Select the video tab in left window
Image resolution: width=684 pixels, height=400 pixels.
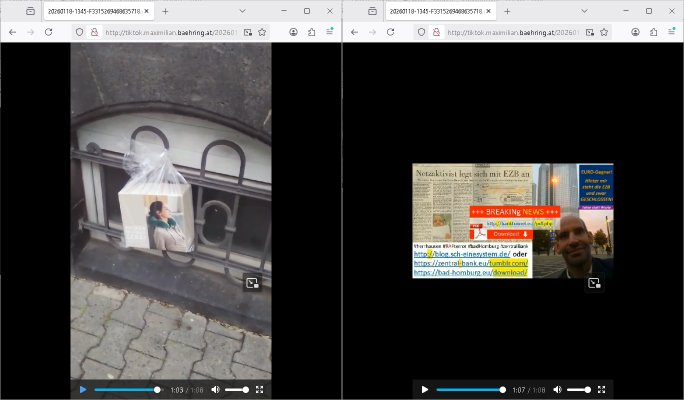click(x=95, y=11)
